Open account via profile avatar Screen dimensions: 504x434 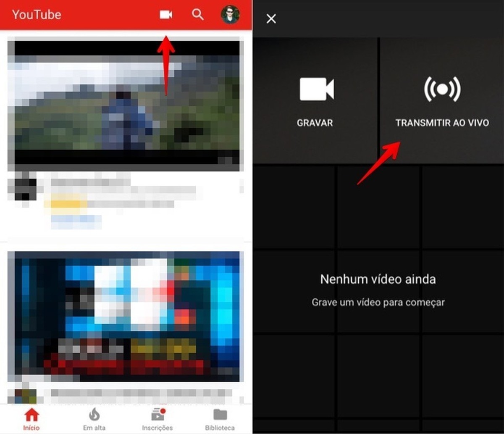[x=230, y=15]
